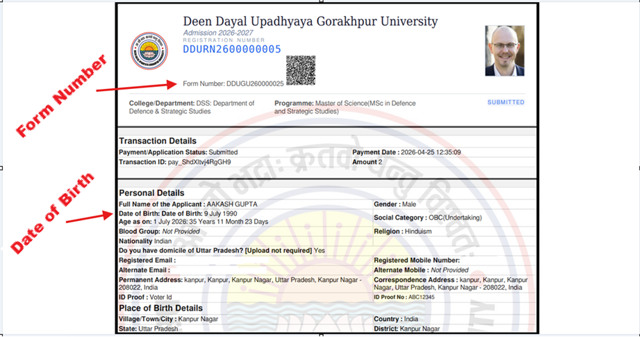Click the applicant photo thumbnail
The height and width of the screenshot is (337, 644).
[505, 51]
